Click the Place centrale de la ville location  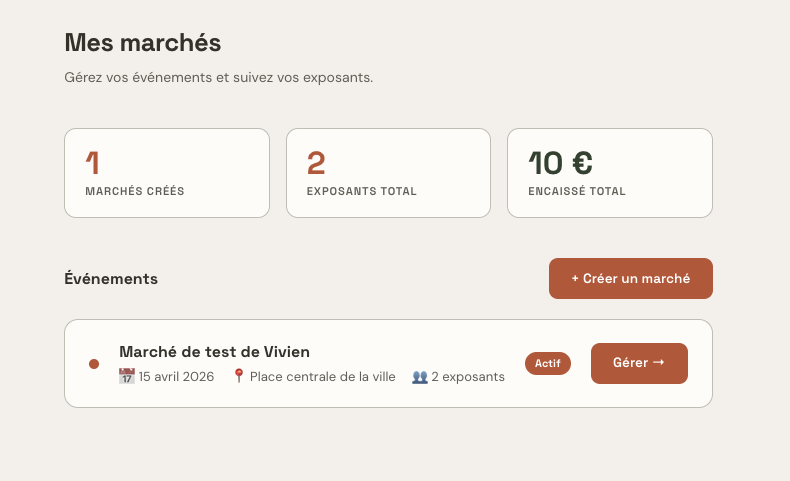(x=322, y=377)
